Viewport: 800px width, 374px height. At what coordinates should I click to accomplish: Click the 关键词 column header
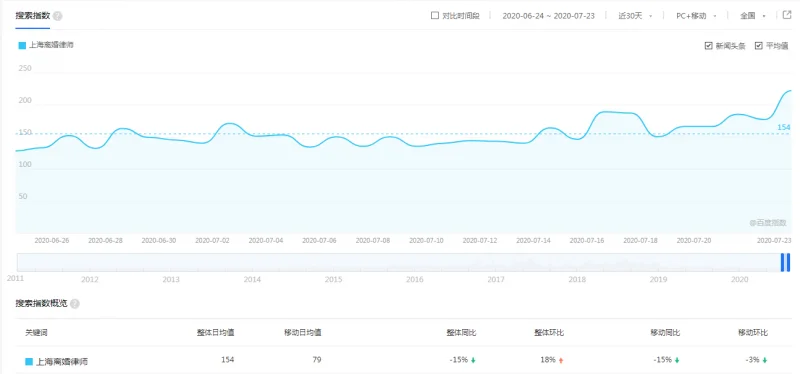click(36, 333)
